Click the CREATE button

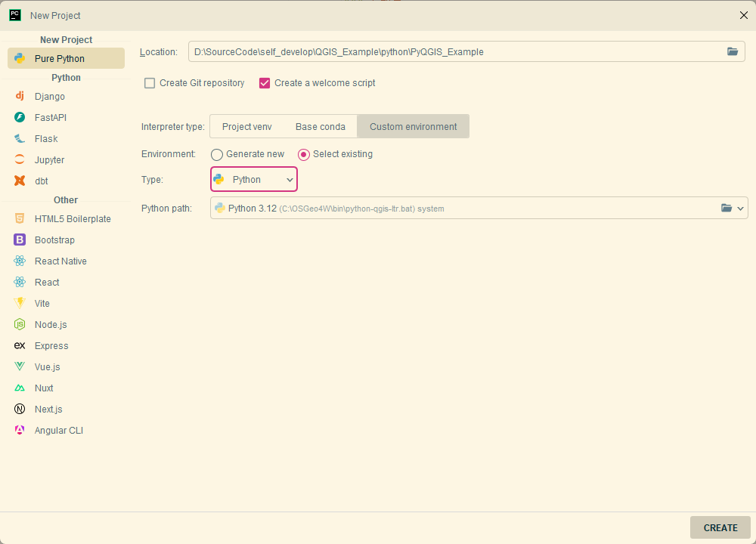[x=720, y=527]
